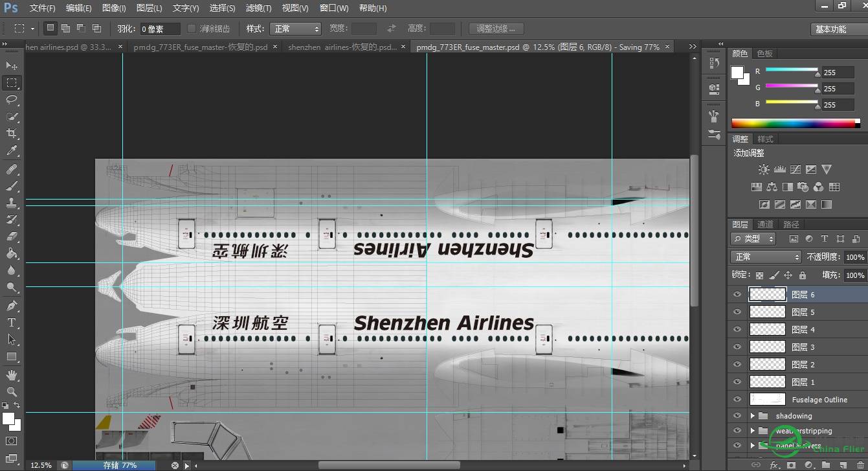Image resolution: width=868 pixels, height=471 pixels.
Task: Open the 样式 style dropdown
Action: tap(295, 29)
